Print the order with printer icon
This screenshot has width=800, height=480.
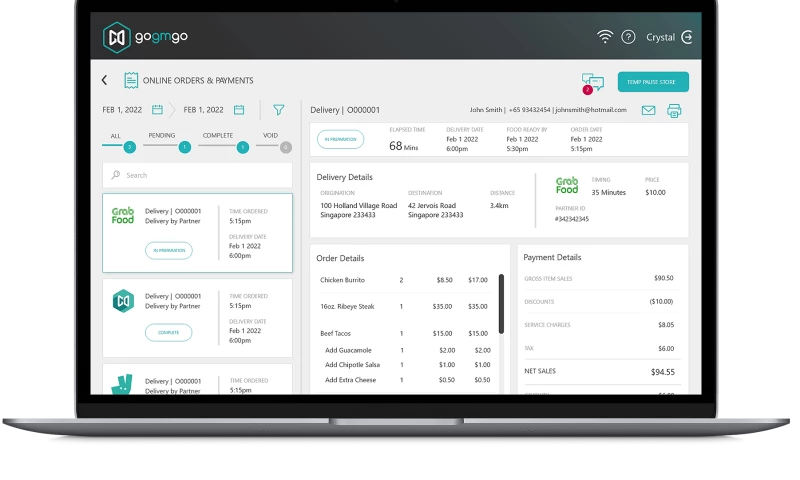point(674,111)
